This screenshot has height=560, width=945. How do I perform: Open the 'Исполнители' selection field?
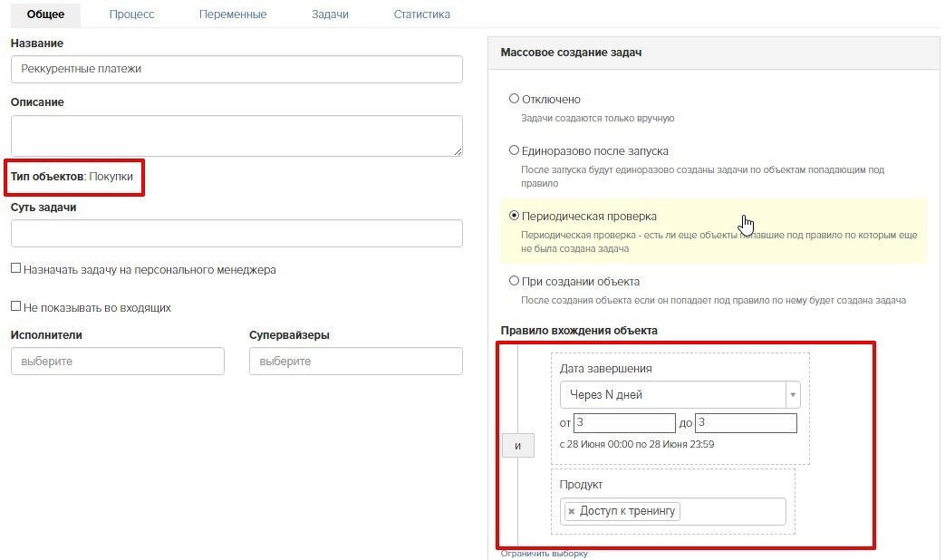[x=118, y=361]
